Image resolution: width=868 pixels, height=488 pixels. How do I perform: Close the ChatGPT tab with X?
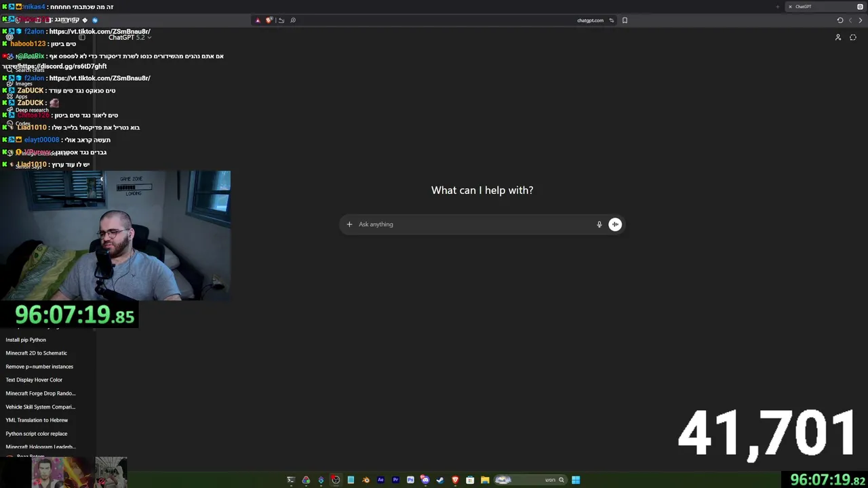[790, 7]
